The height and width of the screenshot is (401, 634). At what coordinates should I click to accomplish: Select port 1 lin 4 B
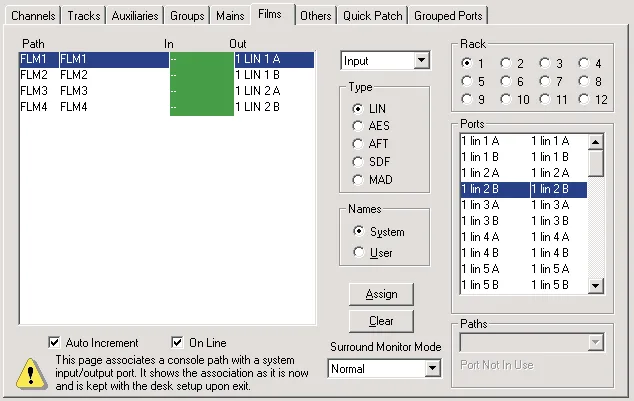(524, 253)
